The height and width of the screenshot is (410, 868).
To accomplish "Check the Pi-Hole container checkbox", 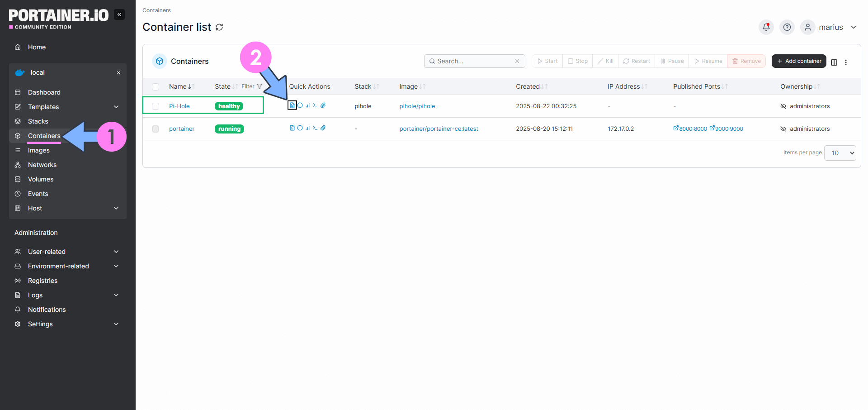I will (x=156, y=106).
